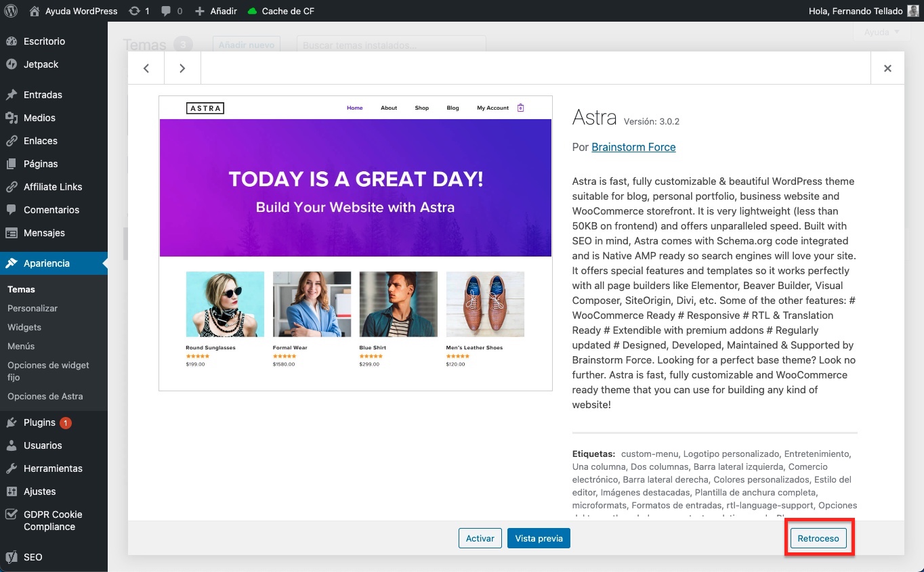The image size is (924, 572).
Task: Click the Astra theme screenshot preview
Action: tap(356, 243)
